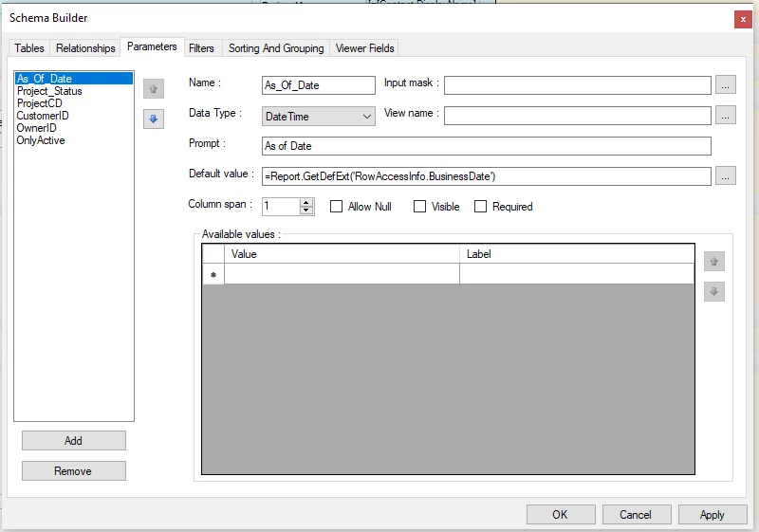
Task: Select the Parameters tab
Action: [152, 46]
